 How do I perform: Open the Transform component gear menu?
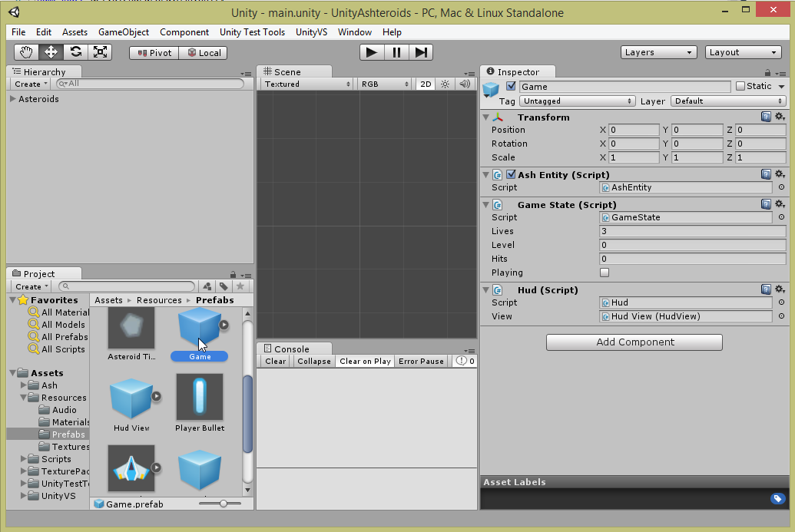tap(780, 117)
